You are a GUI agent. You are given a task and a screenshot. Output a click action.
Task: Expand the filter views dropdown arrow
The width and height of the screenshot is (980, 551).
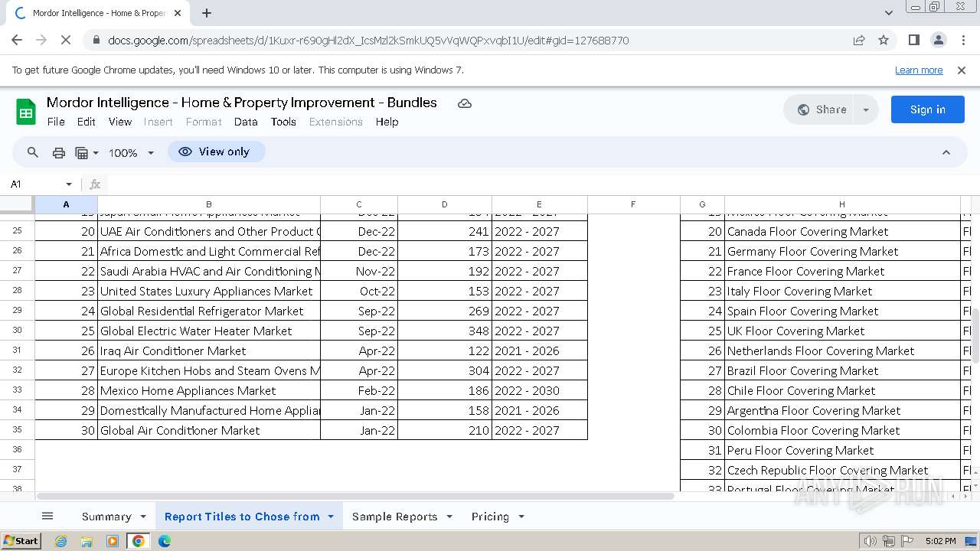coord(96,153)
